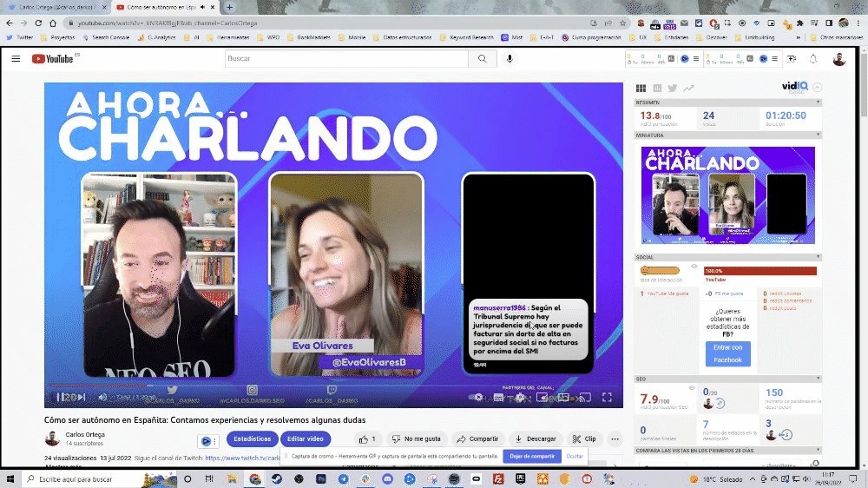Toggle the eye icon in SEO section

pyautogui.click(x=692, y=388)
